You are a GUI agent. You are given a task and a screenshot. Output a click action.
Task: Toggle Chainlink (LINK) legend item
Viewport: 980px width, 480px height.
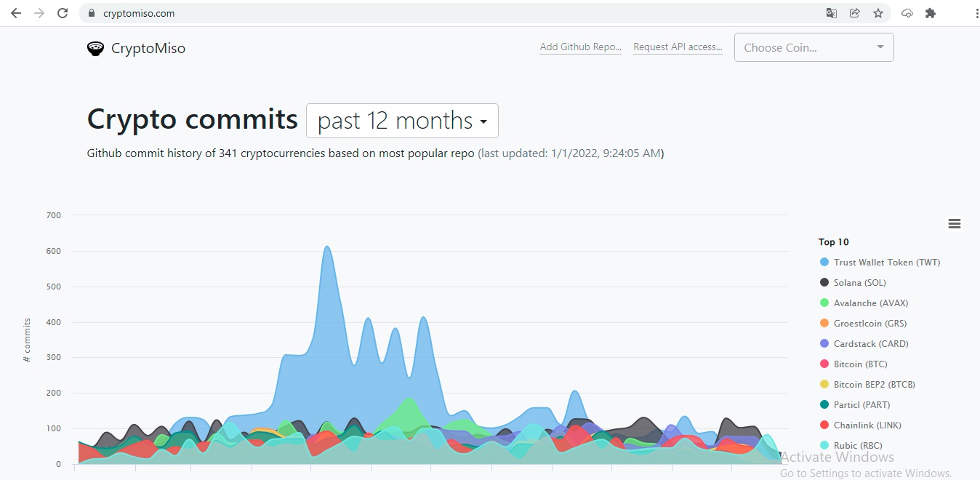pyautogui.click(x=868, y=425)
